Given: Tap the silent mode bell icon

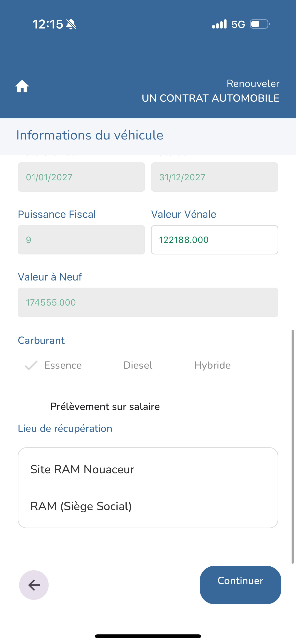Looking at the screenshot, I should 71,24.
